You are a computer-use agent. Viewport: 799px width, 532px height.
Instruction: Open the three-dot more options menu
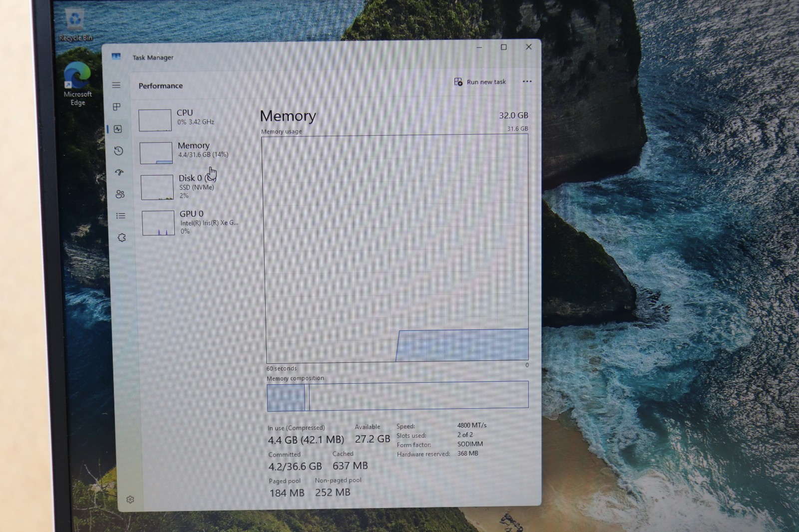(527, 81)
